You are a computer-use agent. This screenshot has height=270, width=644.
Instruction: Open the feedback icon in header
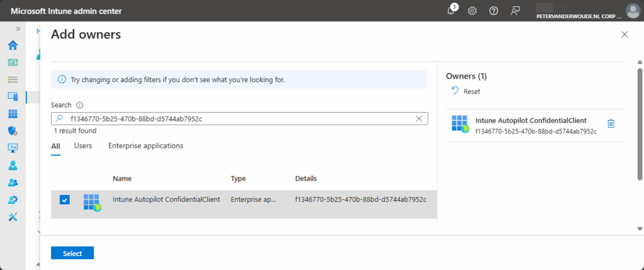(515, 11)
